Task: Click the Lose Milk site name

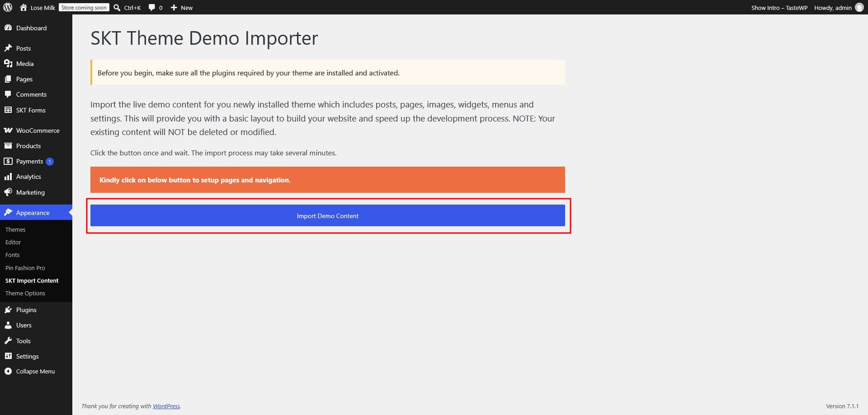Action: (x=42, y=8)
